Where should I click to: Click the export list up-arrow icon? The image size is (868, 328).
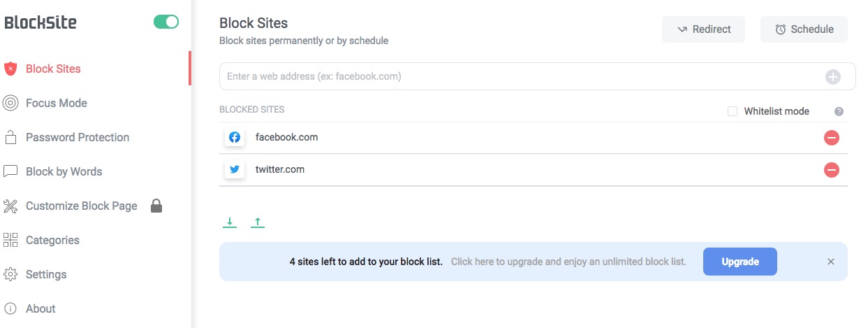click(x=258, y=222)
